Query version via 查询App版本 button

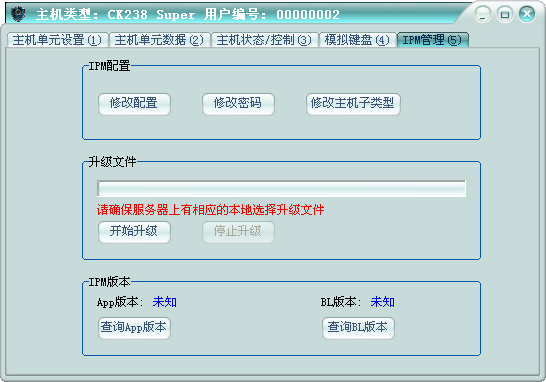[x=134, y=328]
